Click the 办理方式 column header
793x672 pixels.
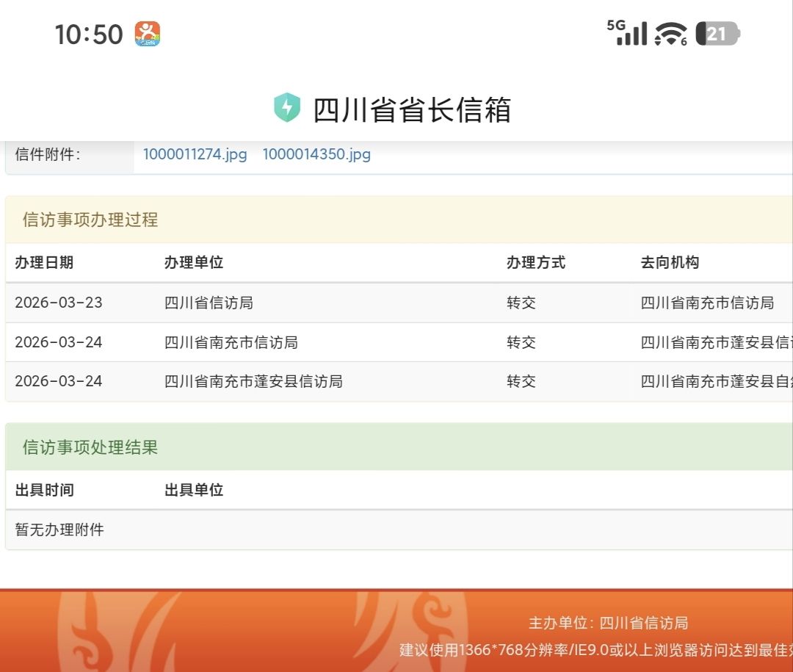[x=536, y=263]
